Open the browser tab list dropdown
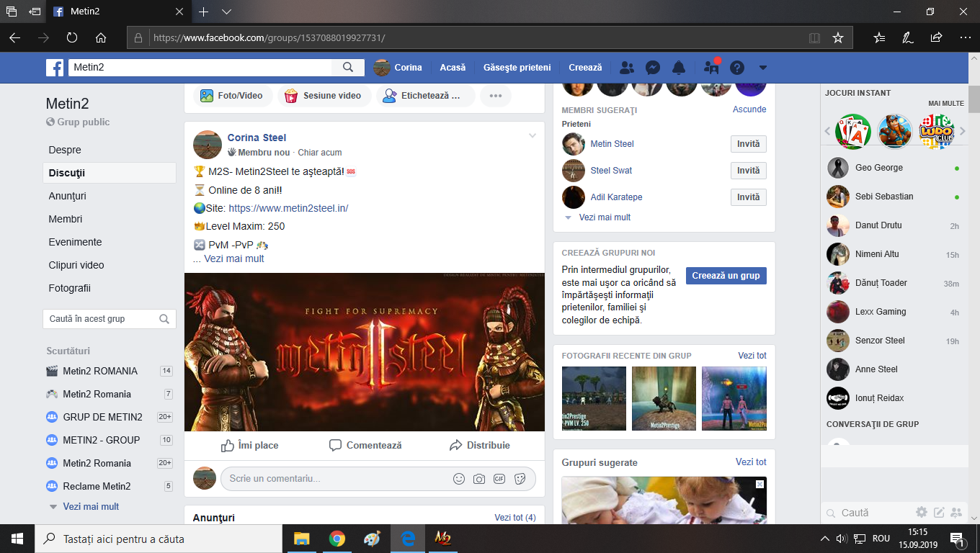The height and width of the screenshot is (553, 980). tap(226, 12)
